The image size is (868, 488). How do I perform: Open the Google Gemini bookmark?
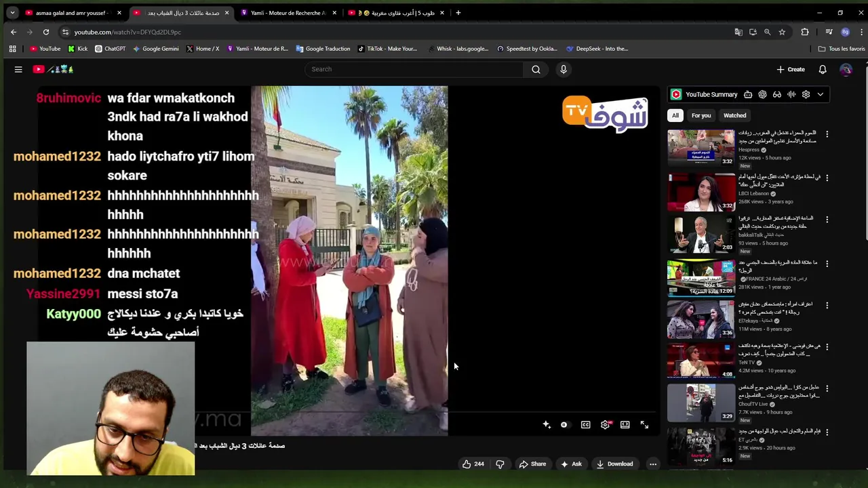155,49
